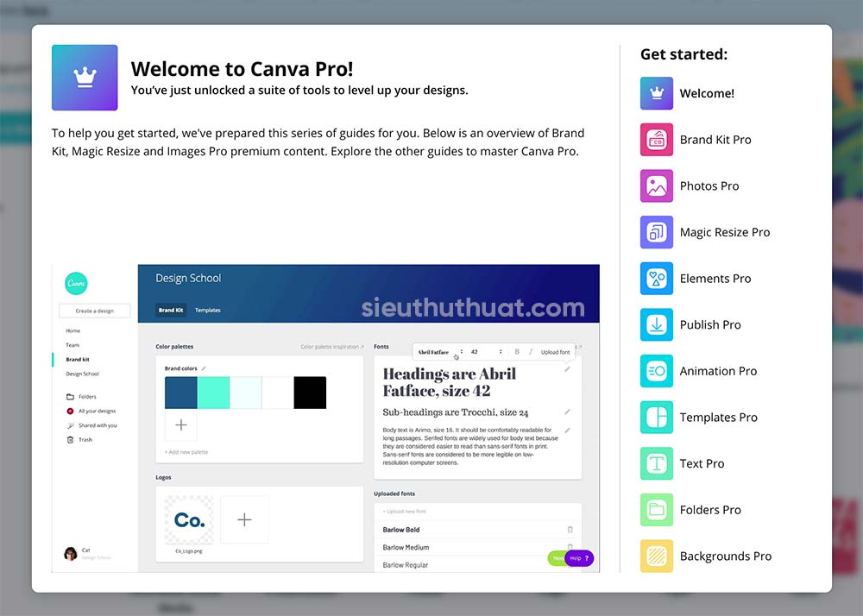Click the All your designs icon
This screenshot has width=863, height=616.
(70, 411)
